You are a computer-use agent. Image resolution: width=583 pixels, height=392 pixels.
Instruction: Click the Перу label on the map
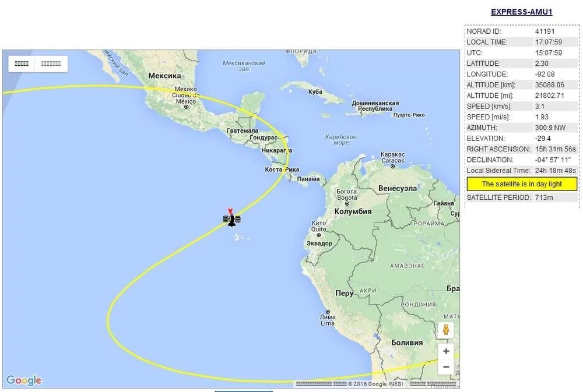345,293
